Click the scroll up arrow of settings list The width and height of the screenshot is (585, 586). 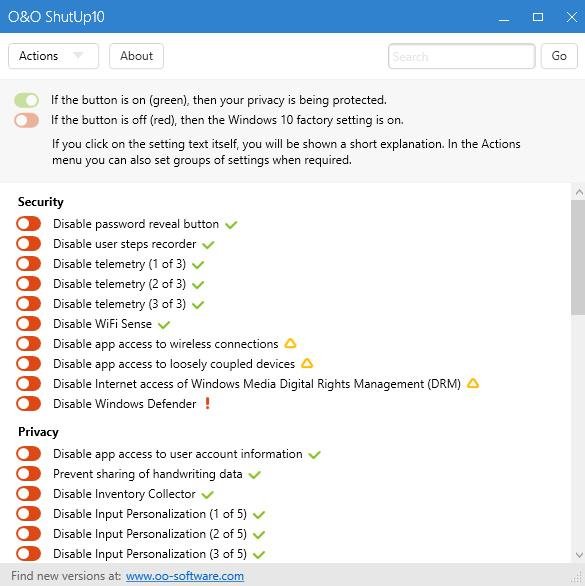[579, 192]
